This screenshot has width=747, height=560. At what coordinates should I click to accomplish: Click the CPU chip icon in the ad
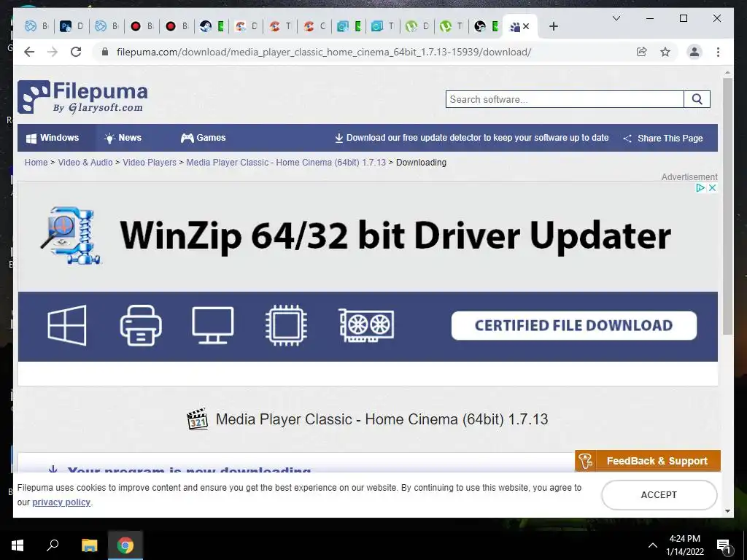tap(286, 325)
